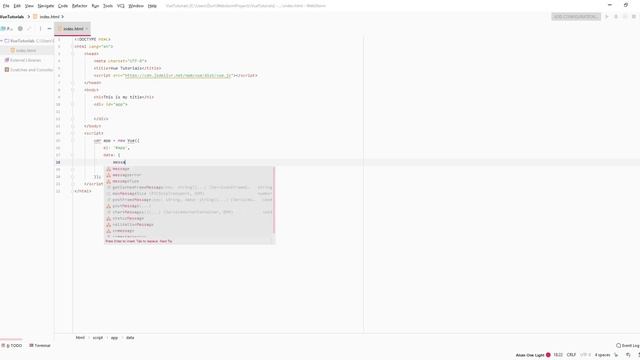The image size is (640, 360).
Task: Open the File menu
Action: [x=6, y=6]
